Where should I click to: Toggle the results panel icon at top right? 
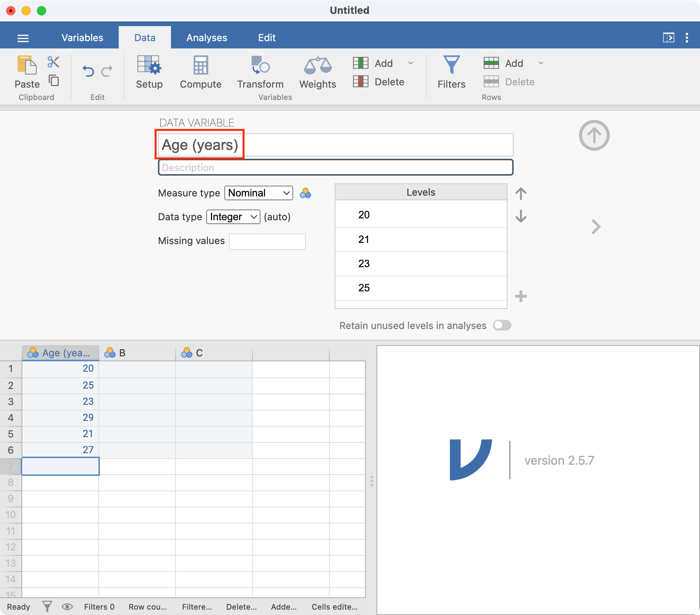[668, 38]
